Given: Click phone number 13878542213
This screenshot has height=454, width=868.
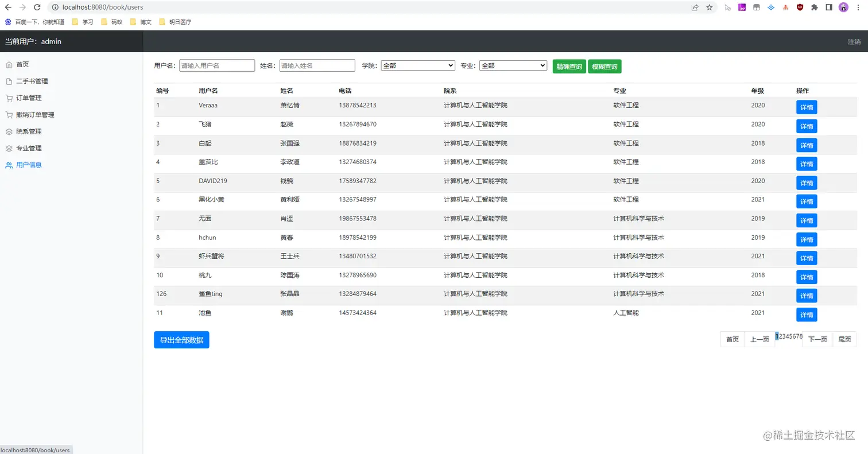Looking at the screenshot, I should [x=358, y=105].
